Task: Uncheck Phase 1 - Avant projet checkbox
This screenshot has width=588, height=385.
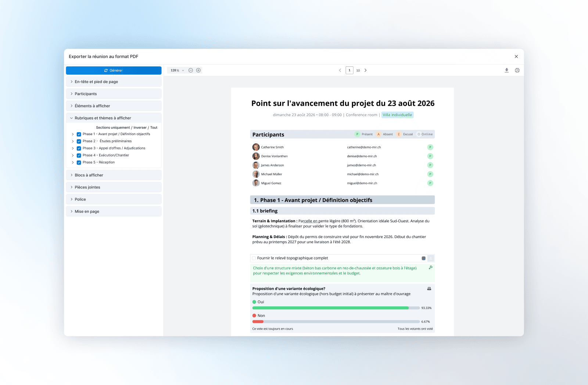Action: [x=79, y=134]
